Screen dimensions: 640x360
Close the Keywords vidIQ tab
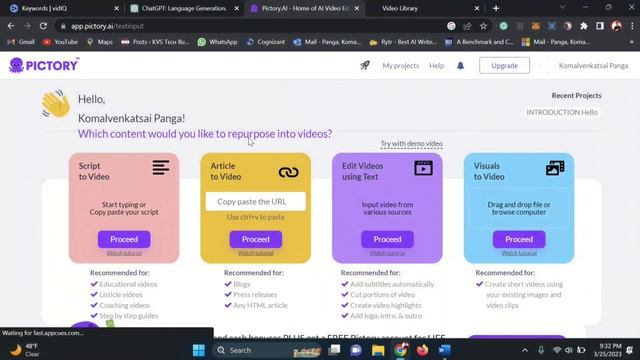pyautogui.click(x=116, y=8)
